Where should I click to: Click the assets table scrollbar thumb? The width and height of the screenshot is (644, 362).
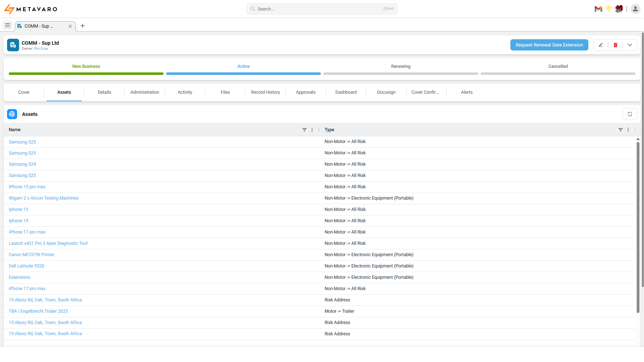pos(638,228)
